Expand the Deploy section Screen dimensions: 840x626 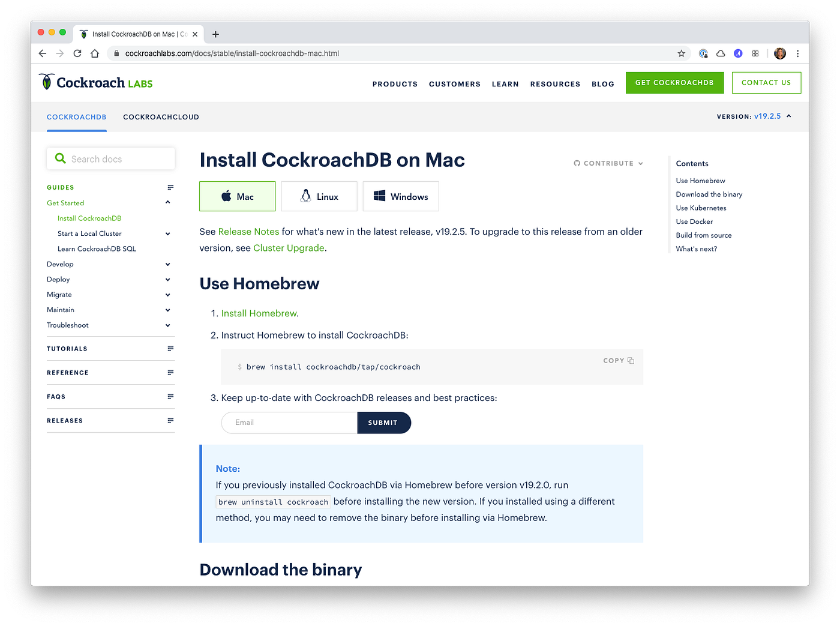168,280
